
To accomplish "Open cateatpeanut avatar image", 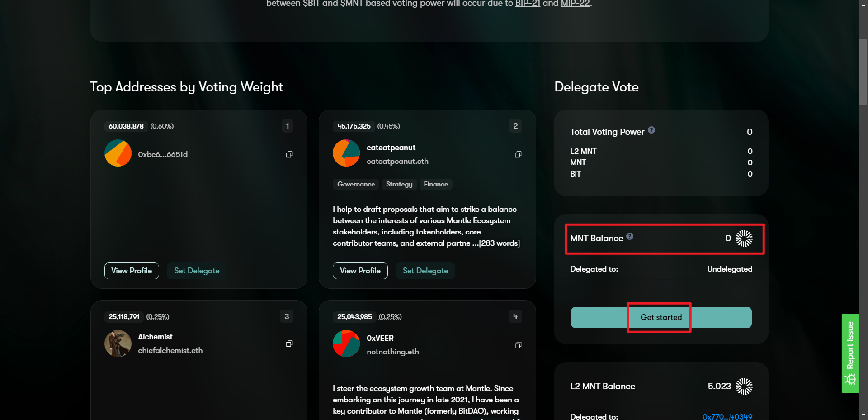I will 346,153.
